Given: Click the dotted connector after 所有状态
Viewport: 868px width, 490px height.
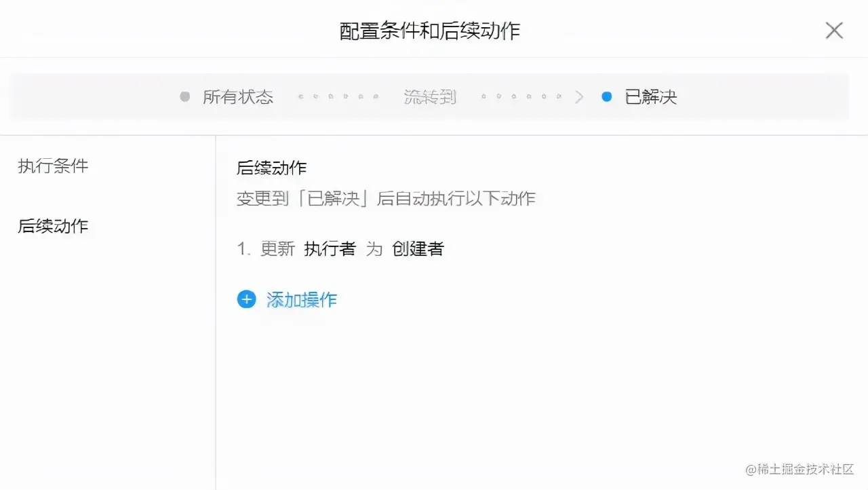Looking at the screenshot, I should [x=338, y=97].
